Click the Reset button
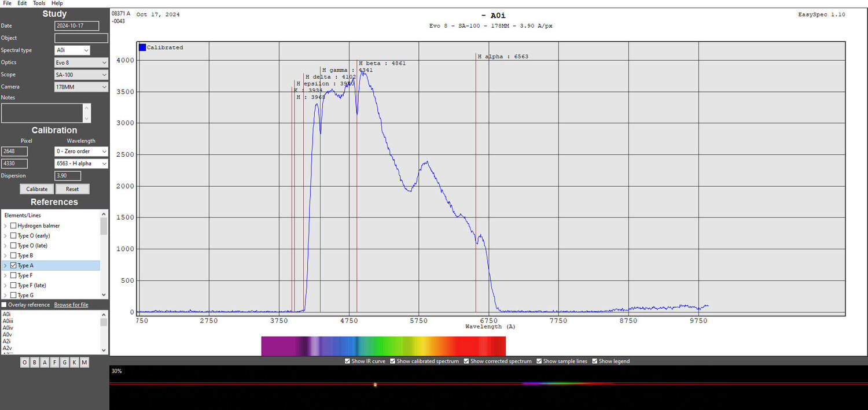 [x=72, y=189]
